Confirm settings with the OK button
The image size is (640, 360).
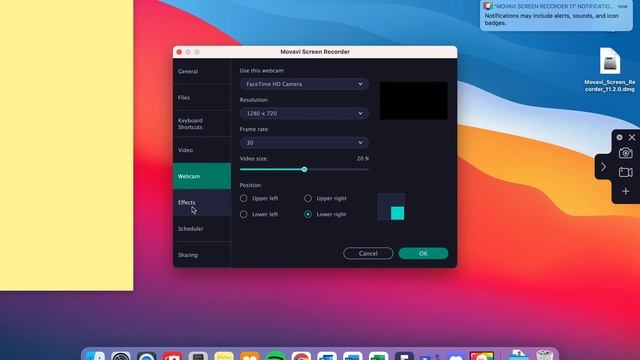tap(423, 253)
